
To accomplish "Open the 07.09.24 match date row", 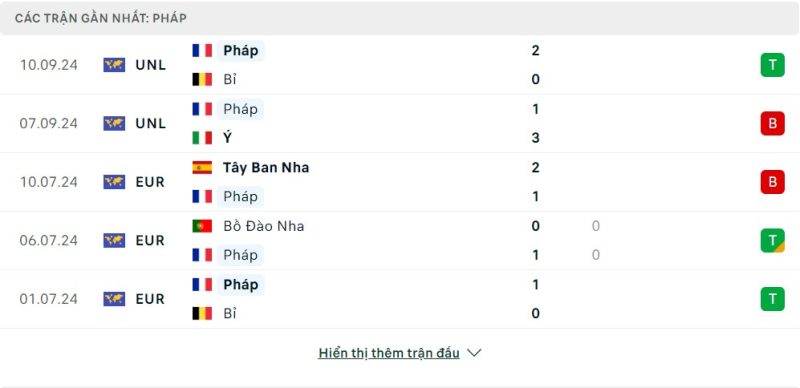I will click(x=400, y=124).
